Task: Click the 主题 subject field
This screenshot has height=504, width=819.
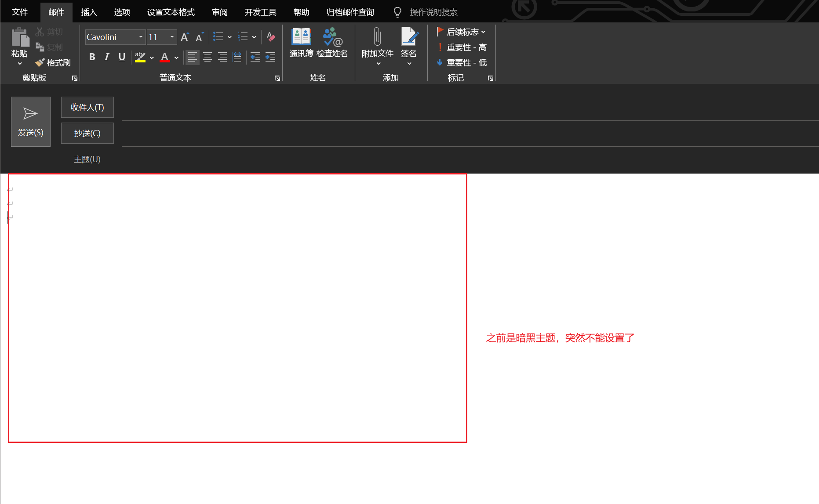Action: pyautogui.click(x=470, y=160)
